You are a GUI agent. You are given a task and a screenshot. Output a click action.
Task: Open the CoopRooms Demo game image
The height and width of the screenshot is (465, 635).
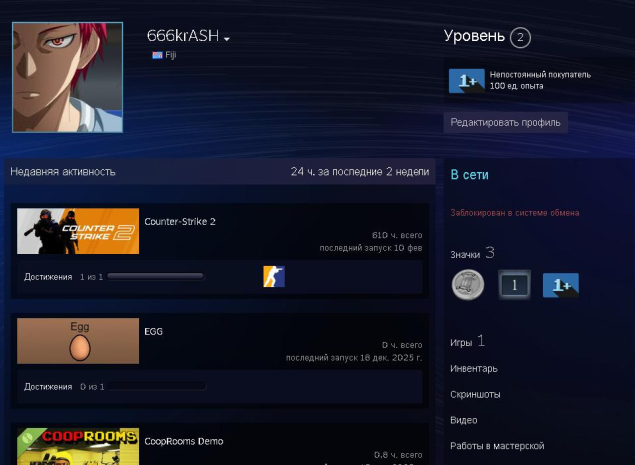tap(78, 447)
